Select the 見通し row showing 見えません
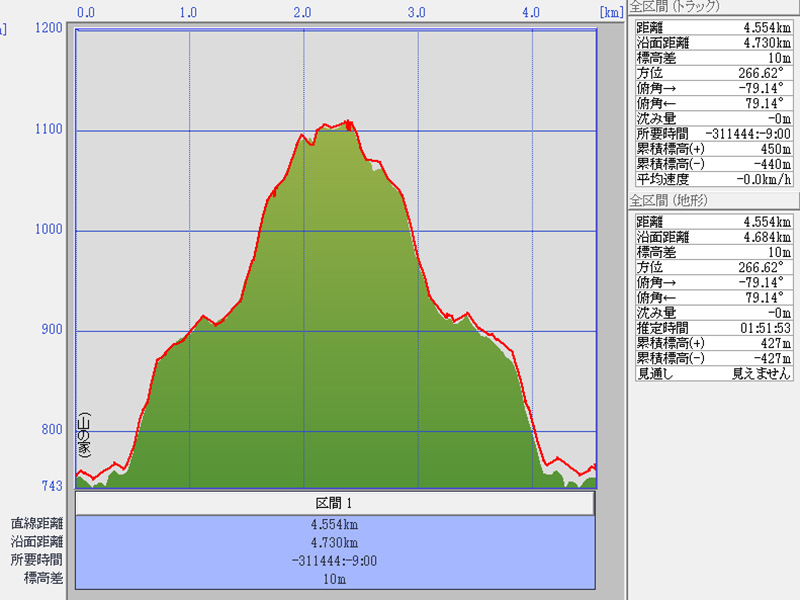800x600 pixels. [714, 373]
